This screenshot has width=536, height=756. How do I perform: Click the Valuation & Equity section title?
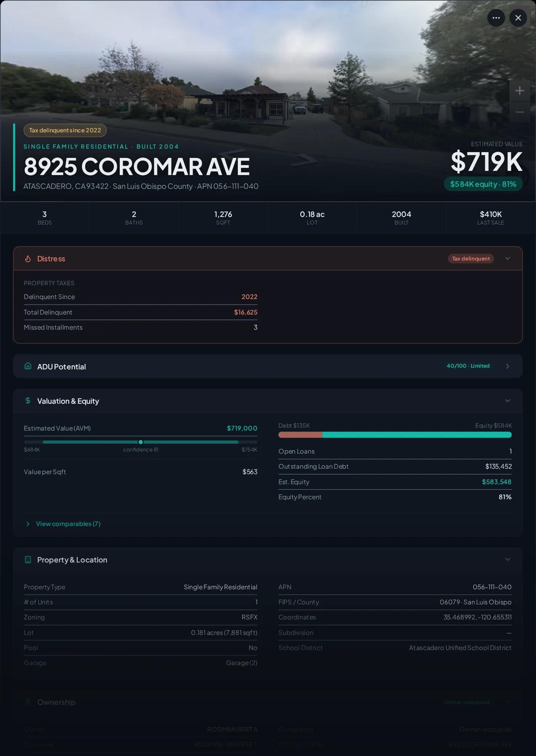click(68, 401)
